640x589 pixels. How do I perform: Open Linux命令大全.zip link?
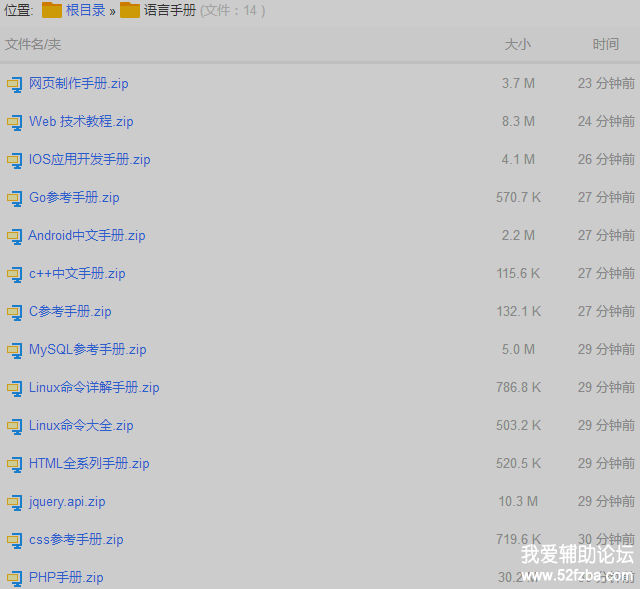coord(81,425)
